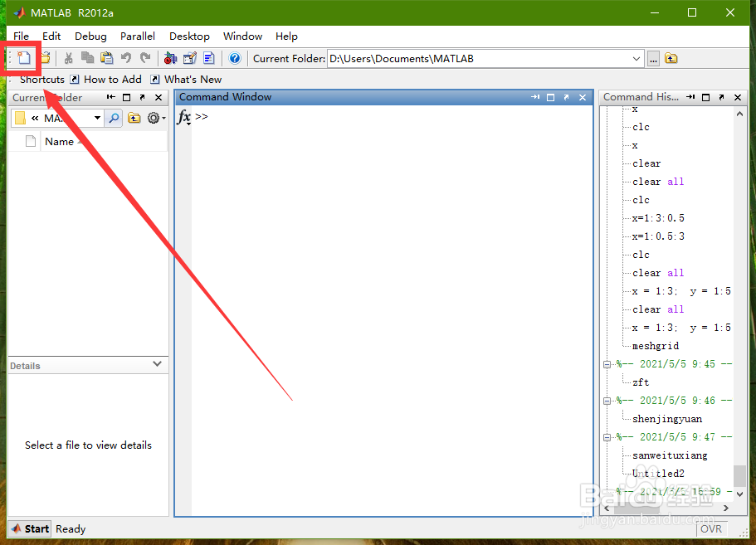Maximize the Command History panel
Image resolution: width=756 pixels, height=545 pixels.
[706, 97]
